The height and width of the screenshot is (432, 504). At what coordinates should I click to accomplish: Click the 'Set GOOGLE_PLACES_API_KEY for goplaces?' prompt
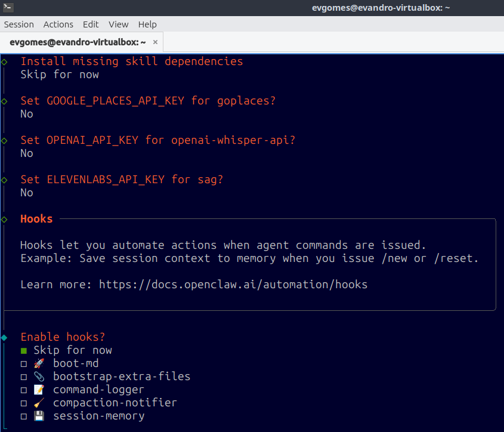pos(148,101)
